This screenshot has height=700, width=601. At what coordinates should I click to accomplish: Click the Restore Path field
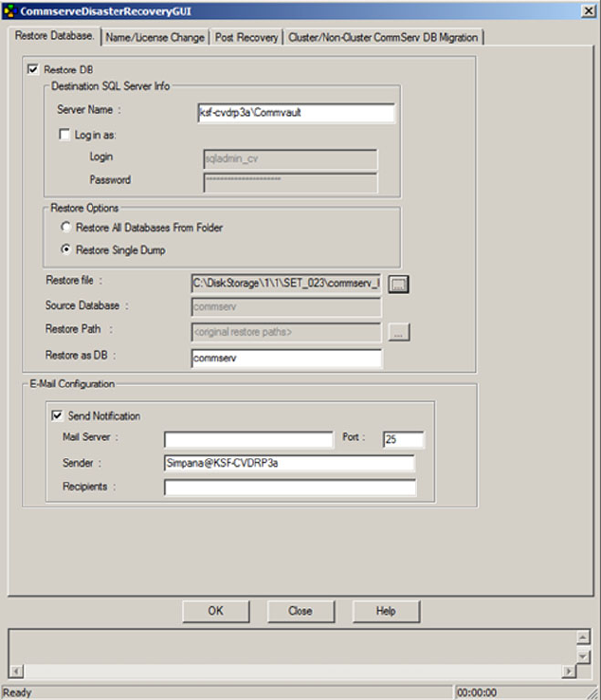(286, 332)
